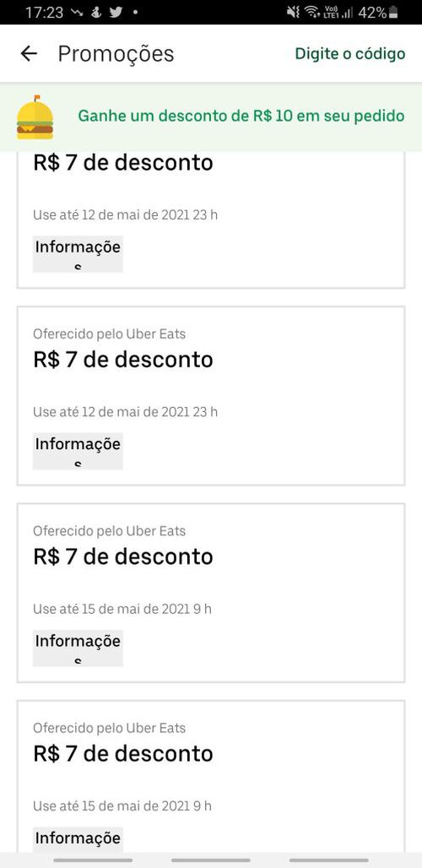Viewport: 422px width, 868px height.
Task: Tap the Wi-Fi icon in the status bar
Action: click(312, 12)
